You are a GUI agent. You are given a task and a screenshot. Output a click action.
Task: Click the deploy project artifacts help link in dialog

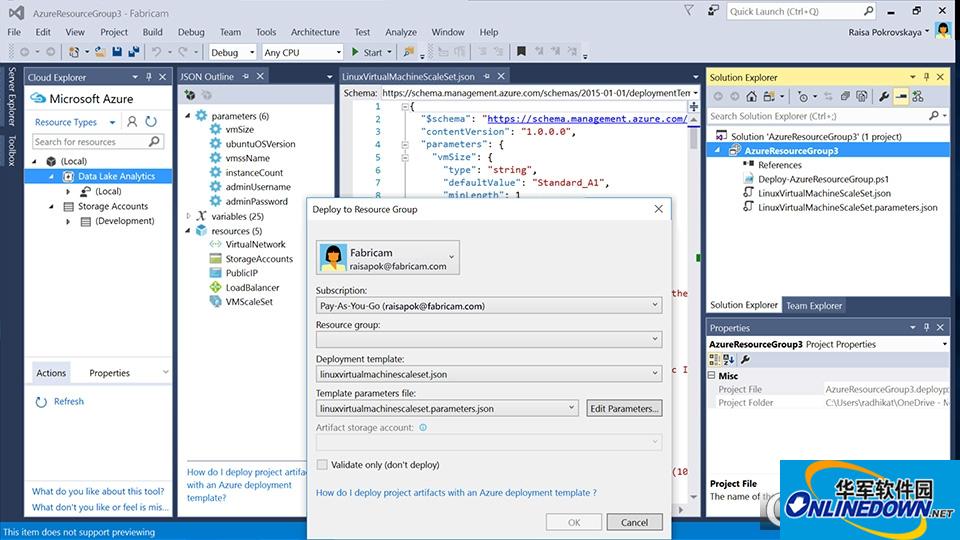[456, 492]
